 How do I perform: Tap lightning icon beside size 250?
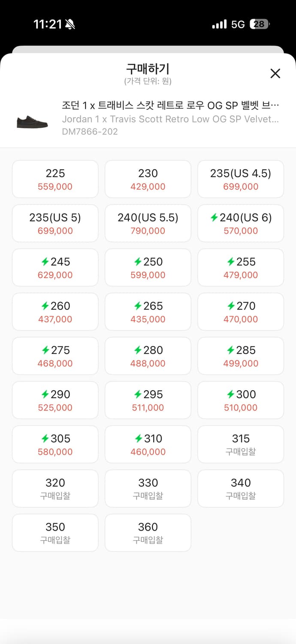tap(138, 262)
